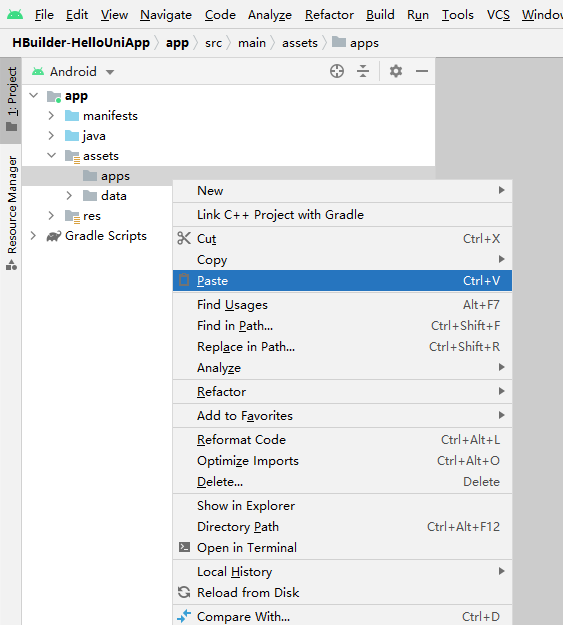Click the refresh icon beside Reload from Disk
Screen dimensions: 563x625
tap(184, 592)
